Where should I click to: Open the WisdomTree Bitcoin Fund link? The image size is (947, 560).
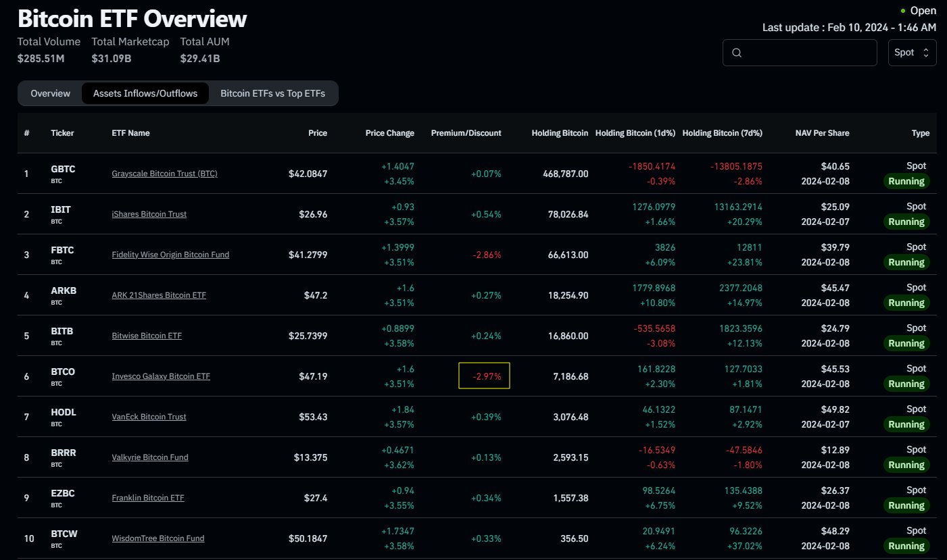(x=158, y=538)
